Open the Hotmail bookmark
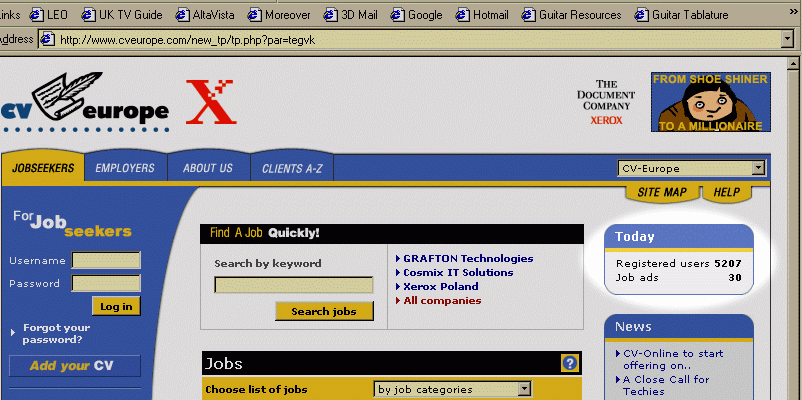Viewport: 802px width, 400px height. [x=482, y=15]
